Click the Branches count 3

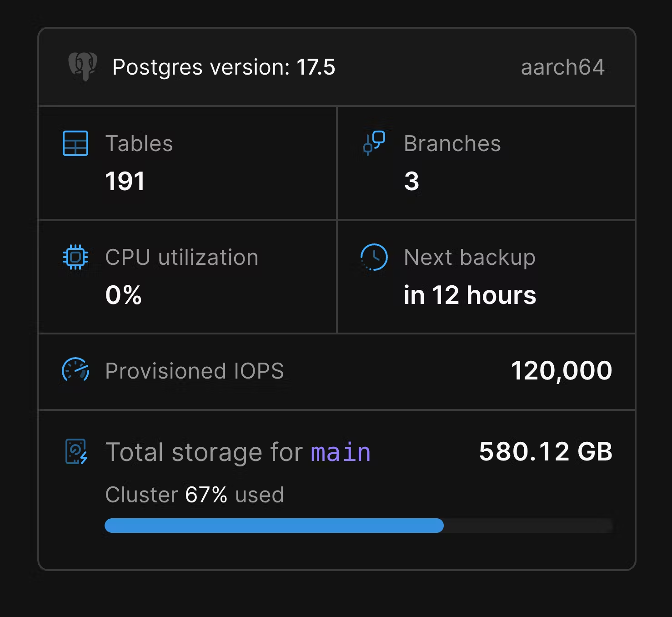tap(411, 181)
